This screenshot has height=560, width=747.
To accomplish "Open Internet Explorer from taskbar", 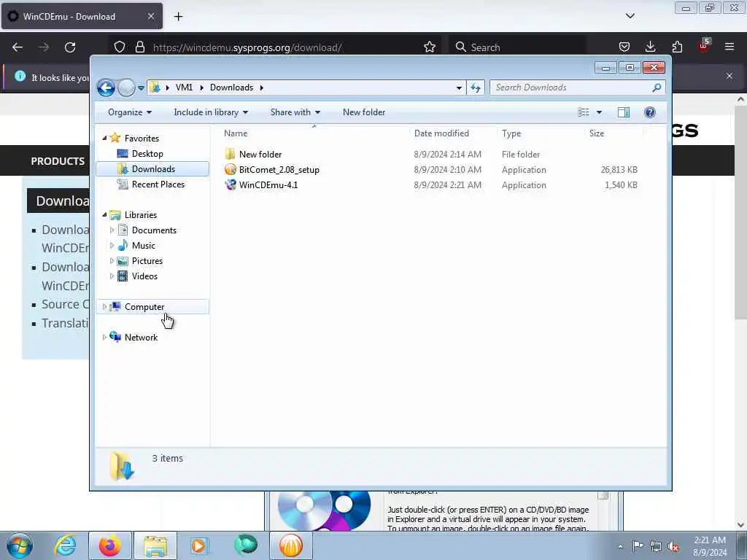I will point(65,545).
